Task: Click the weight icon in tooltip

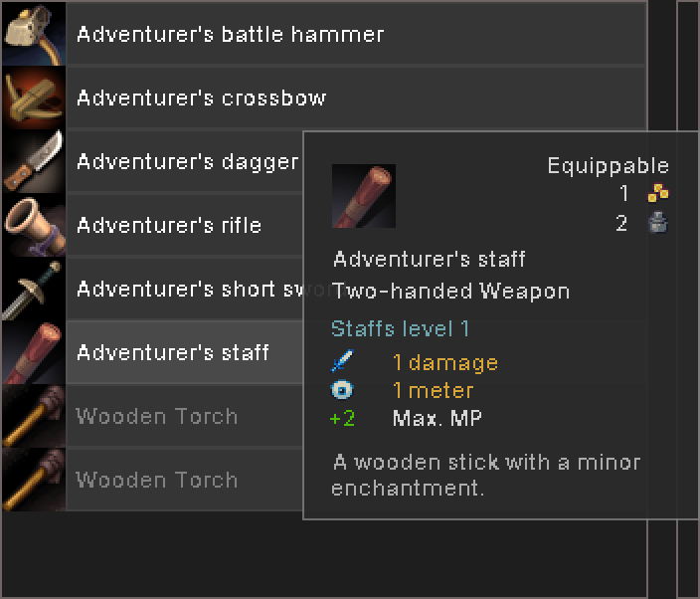Action: (658, 223)
